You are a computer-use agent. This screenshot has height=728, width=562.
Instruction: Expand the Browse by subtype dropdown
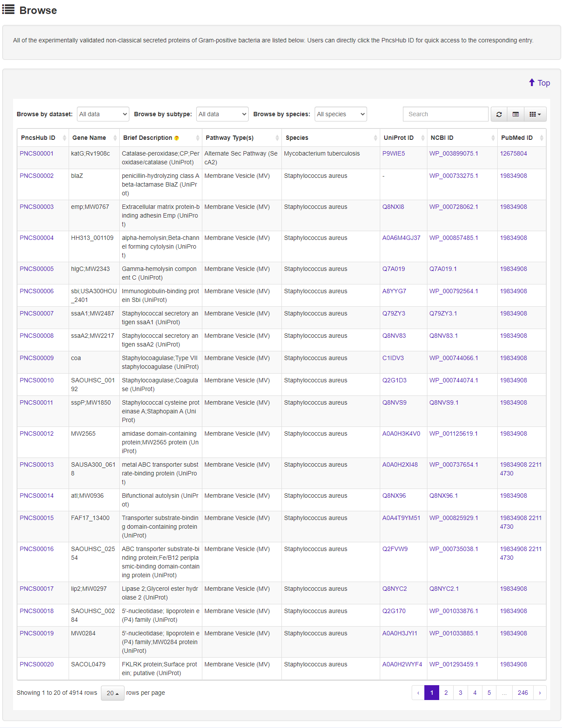point(222,114)
